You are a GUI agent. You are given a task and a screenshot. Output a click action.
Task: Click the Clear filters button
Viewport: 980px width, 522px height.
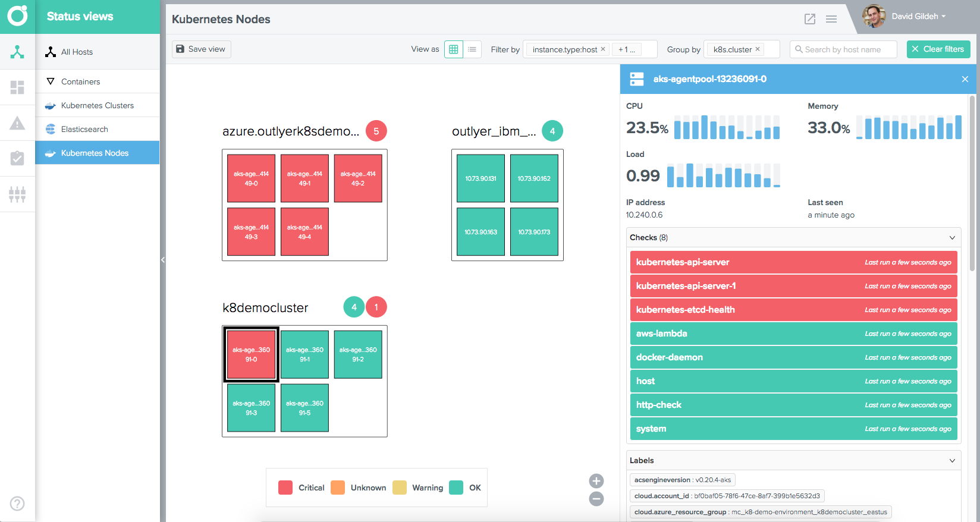(938, 49)
